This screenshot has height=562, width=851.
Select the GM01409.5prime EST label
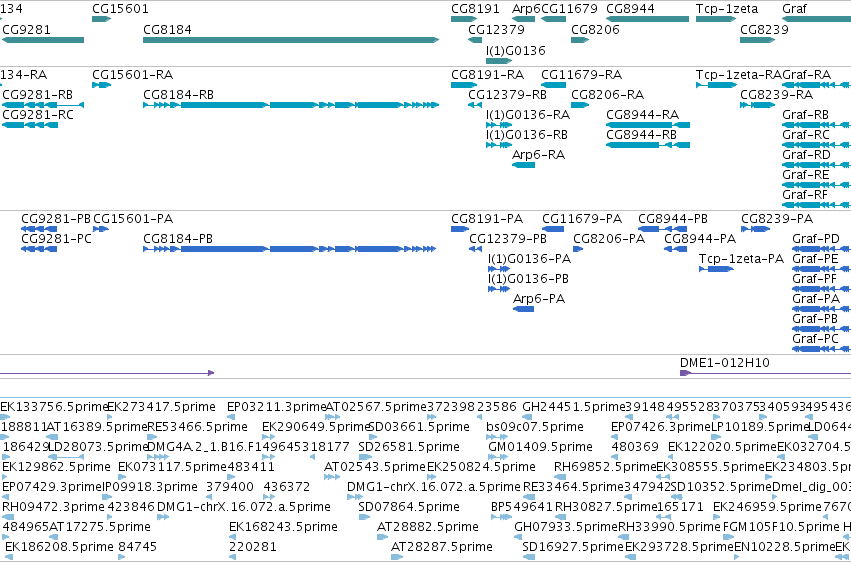click(541, 448)
